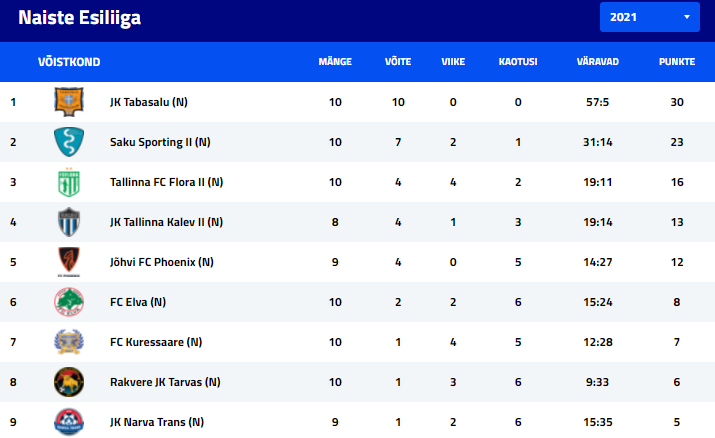The image size is (715, 438).
Task: Click the FC Kuressaare wreath crest
Action: (69, 342)
